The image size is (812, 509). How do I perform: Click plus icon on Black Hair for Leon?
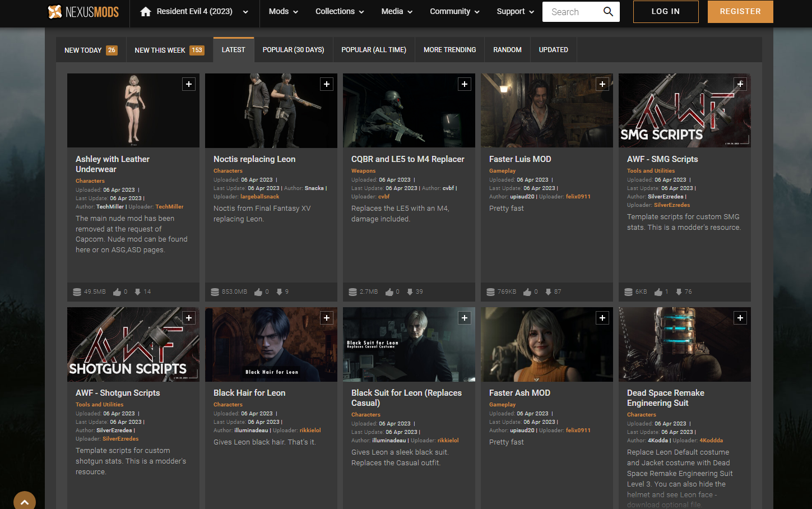click(x=327, y=318)
